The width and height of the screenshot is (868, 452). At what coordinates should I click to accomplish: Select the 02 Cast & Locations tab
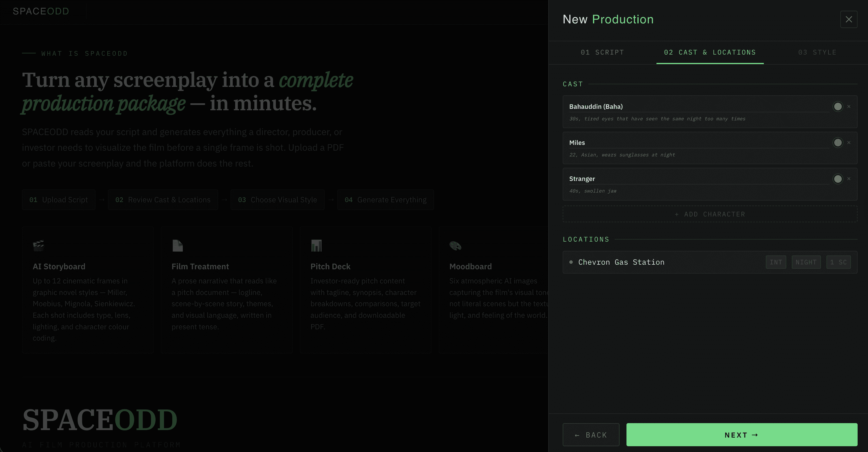coord(710,52)
